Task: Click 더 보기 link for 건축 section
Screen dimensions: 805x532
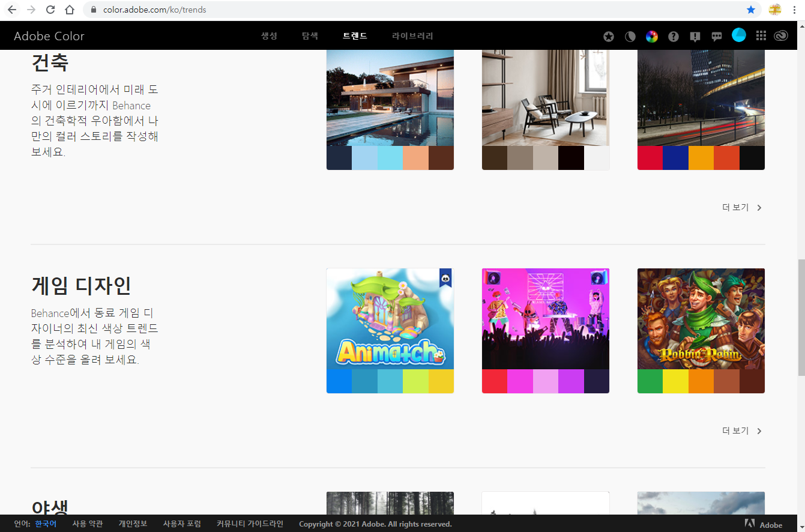Action: [735, 207]
